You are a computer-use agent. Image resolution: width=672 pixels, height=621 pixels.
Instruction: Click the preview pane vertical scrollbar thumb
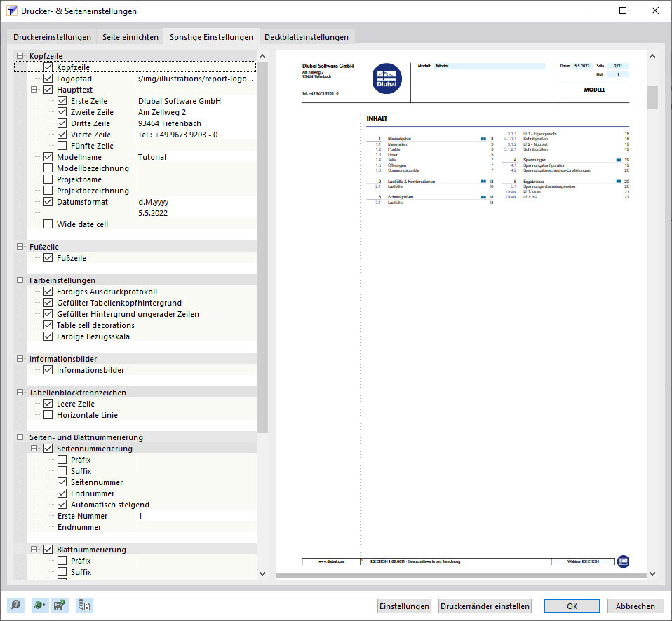click(652, 97)
